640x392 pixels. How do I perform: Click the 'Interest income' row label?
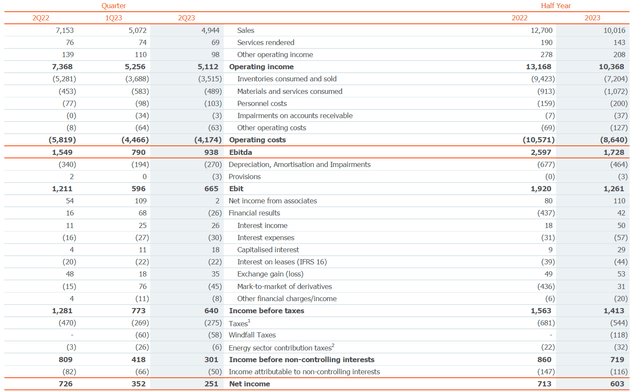(262, 225)
